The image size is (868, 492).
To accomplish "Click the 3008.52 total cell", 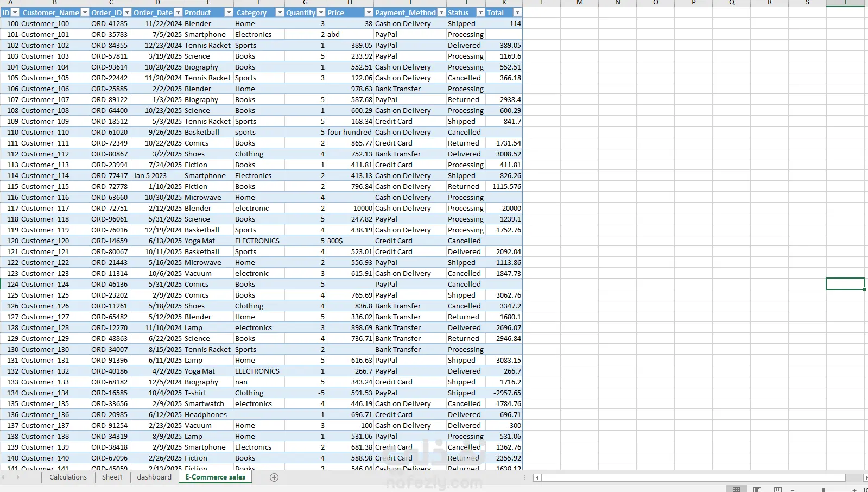I will (504, 154).
